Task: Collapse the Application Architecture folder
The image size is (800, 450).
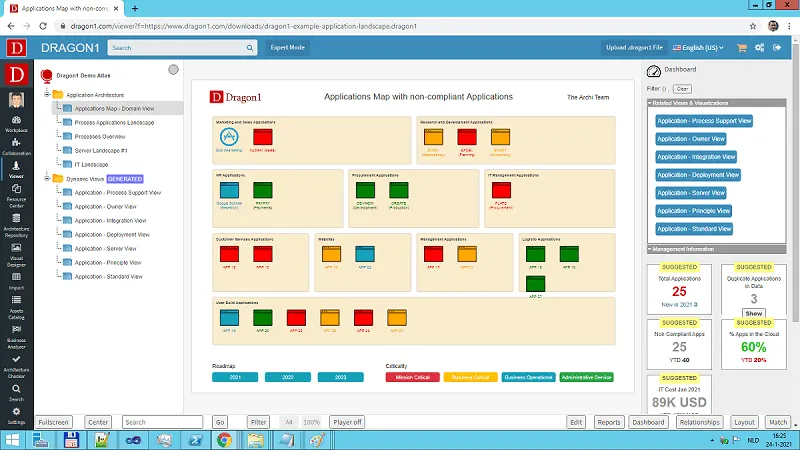Action: point(46,94)
